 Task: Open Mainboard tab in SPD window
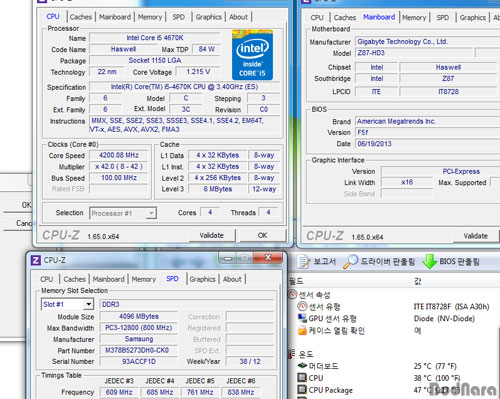[x=109, y=279]
